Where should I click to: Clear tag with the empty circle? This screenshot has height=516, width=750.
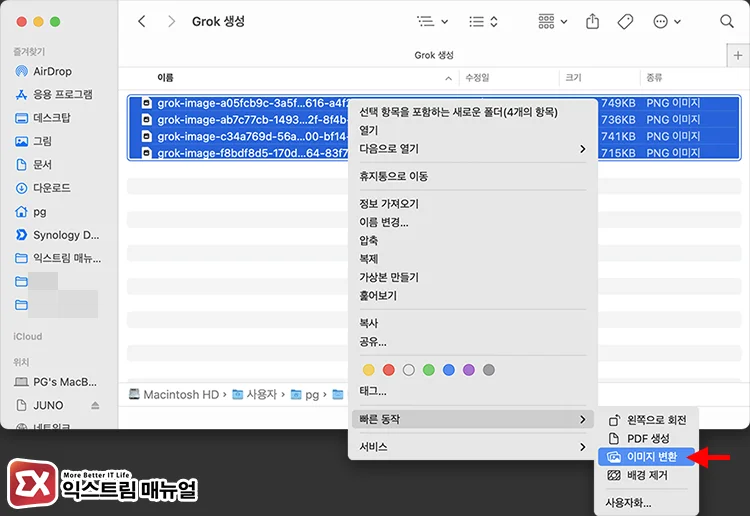pyautogui.click(x=408, y=370)
